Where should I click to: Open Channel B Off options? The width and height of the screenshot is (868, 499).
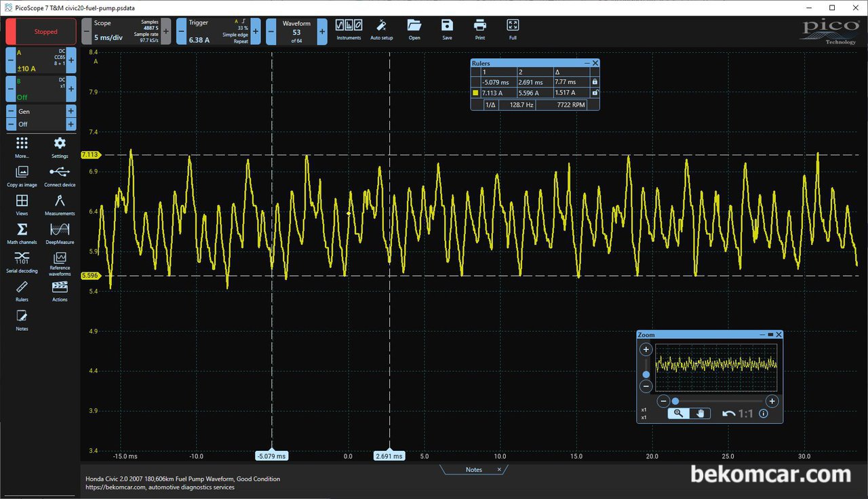41,89
